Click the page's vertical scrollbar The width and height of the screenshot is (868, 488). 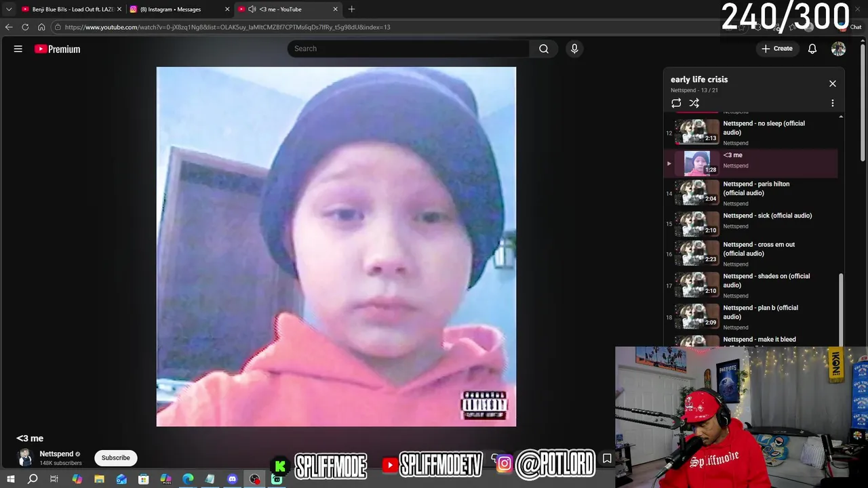(x=863, y=102)
